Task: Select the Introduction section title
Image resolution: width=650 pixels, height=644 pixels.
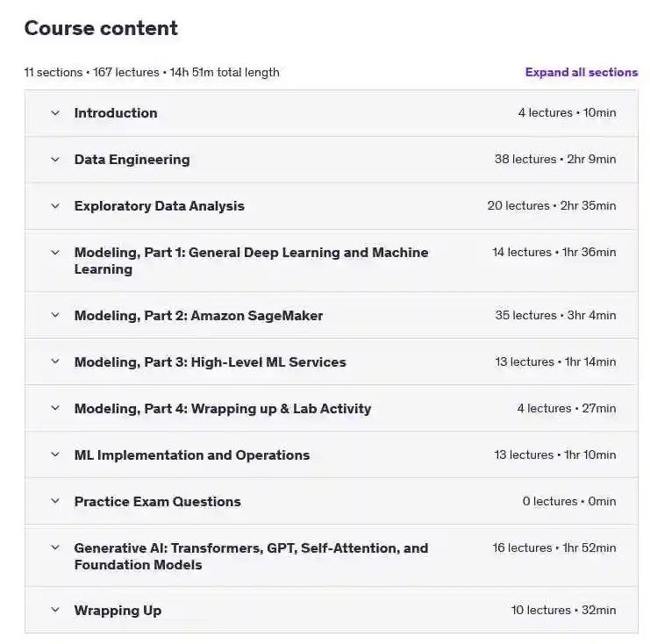Action: click(x=116, y=113)
